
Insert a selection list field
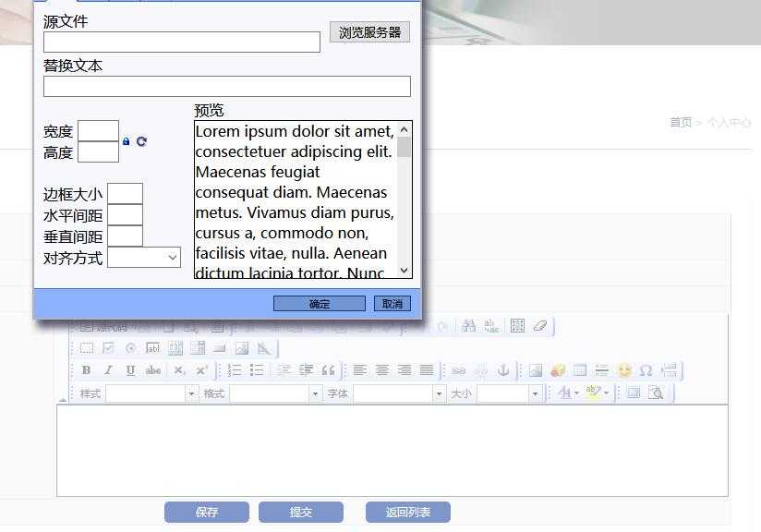pos(198,348)
